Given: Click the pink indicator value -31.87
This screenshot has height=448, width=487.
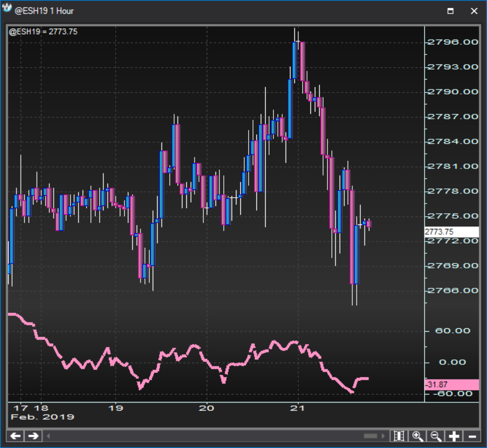Looking at the screenshot, I should point(451,385).
